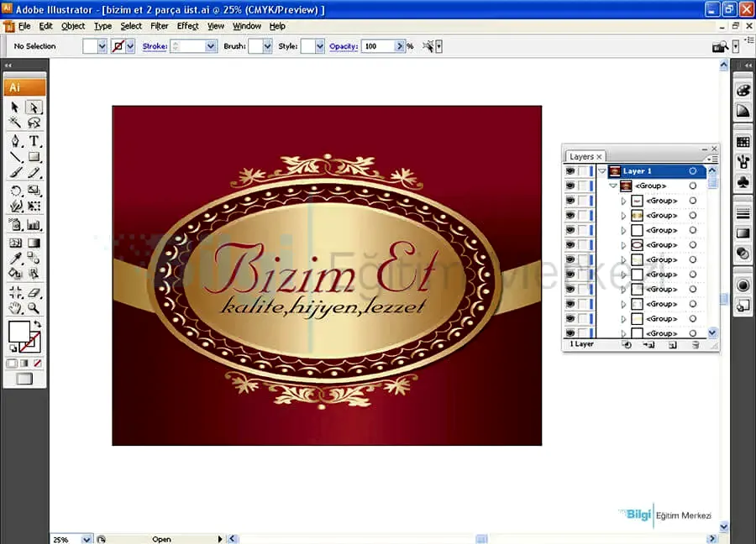Click the Opacity link label

click(x=343, y=46)
